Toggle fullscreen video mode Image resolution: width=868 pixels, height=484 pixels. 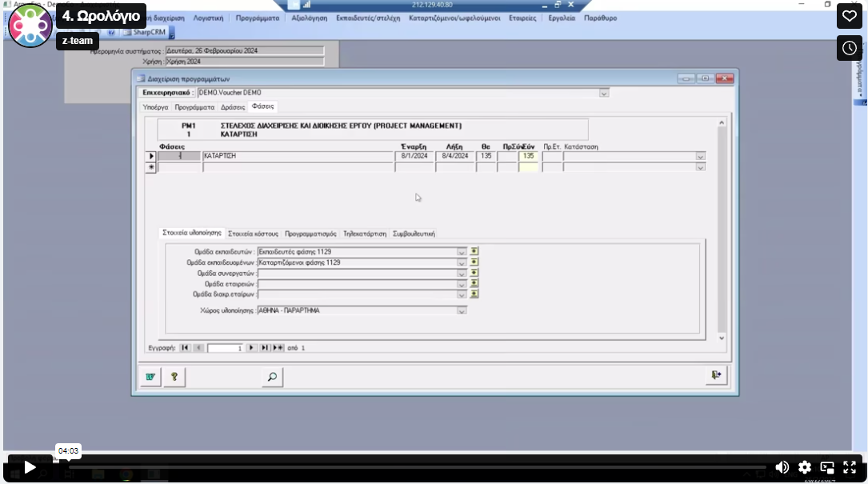[850, 467]
